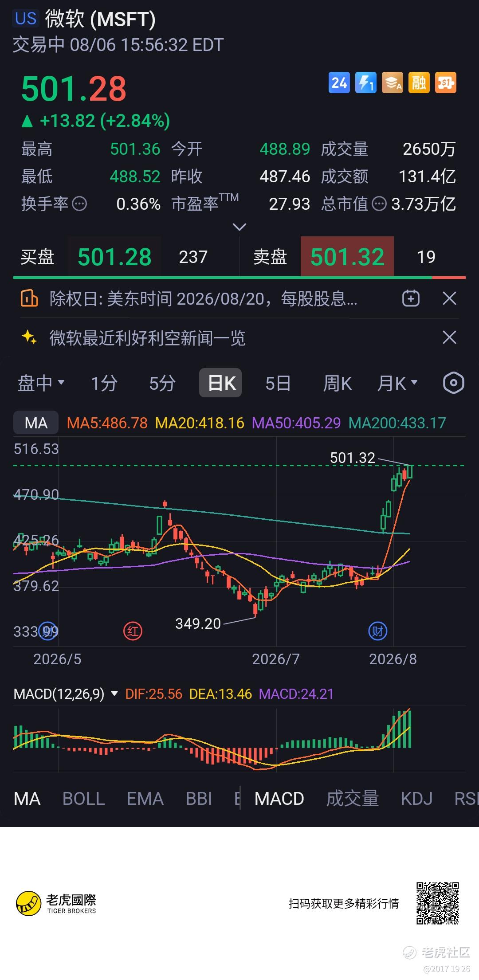Open the MACD(12,26,9) parameter dropdown
The width and height of the screenshot is (479, 980).
[x=66, y=694]
